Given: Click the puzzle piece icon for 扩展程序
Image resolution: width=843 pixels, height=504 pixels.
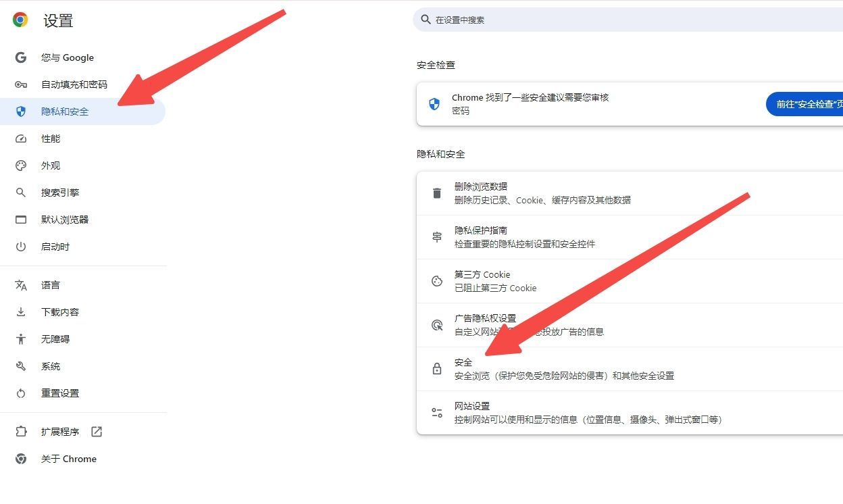Looking at the screenshot, I should [x=21, y=432].
